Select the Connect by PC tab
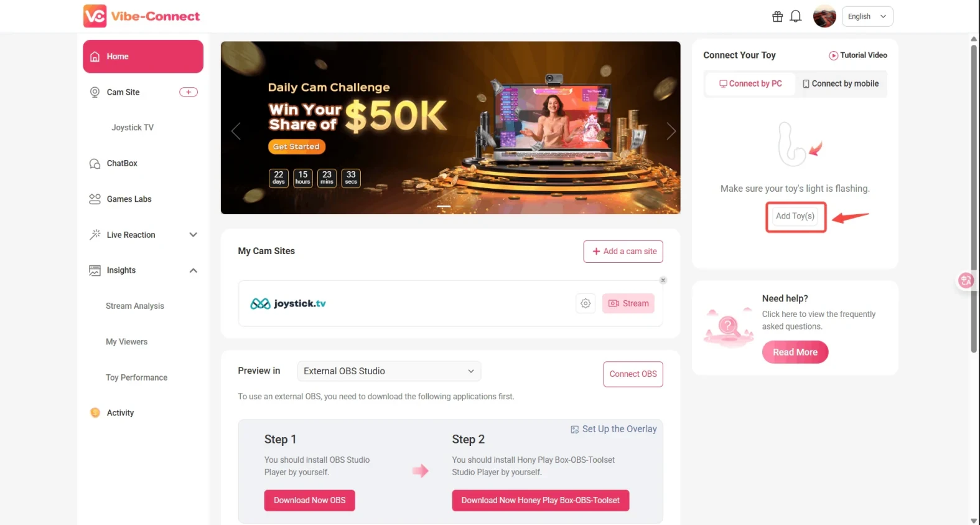Image resolution: width=980 pixels, height=525 pixels. pyautogui.click(x=750, y=83)
